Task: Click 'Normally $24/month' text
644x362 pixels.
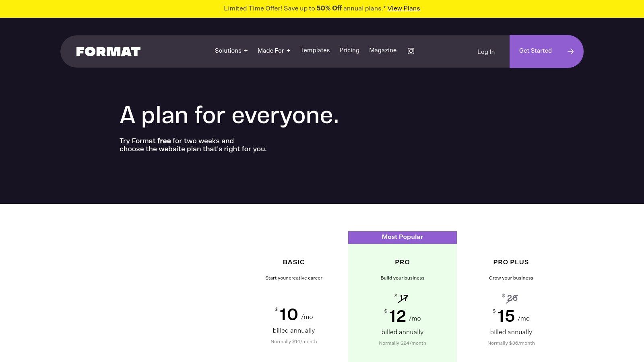Action: click(402, 343)
